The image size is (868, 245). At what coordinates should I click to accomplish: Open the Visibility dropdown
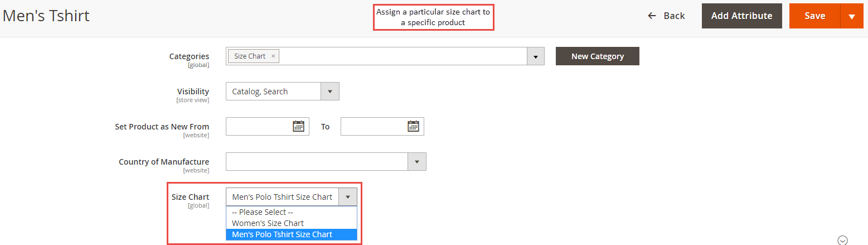pyautogui.click(x=283, y=92)
